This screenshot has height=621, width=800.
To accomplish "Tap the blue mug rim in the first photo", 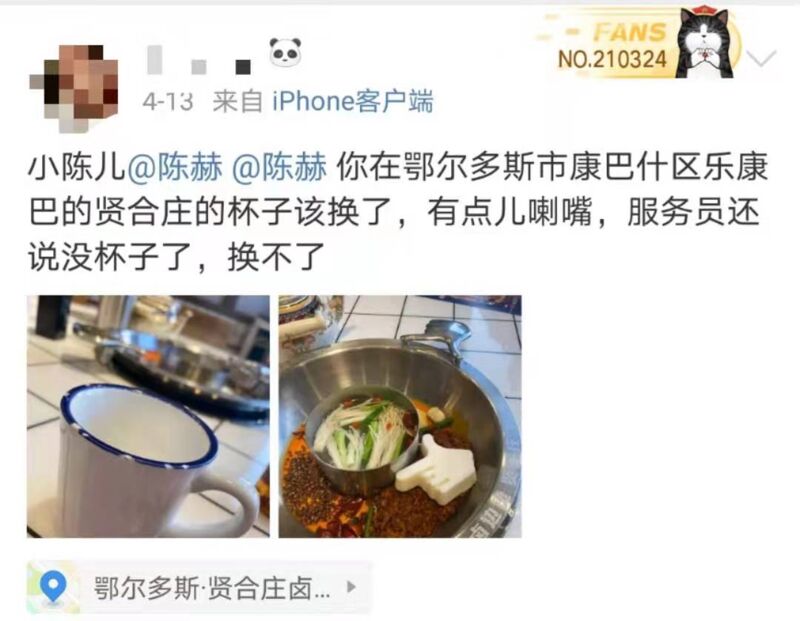I will click(x=139, y=426).
